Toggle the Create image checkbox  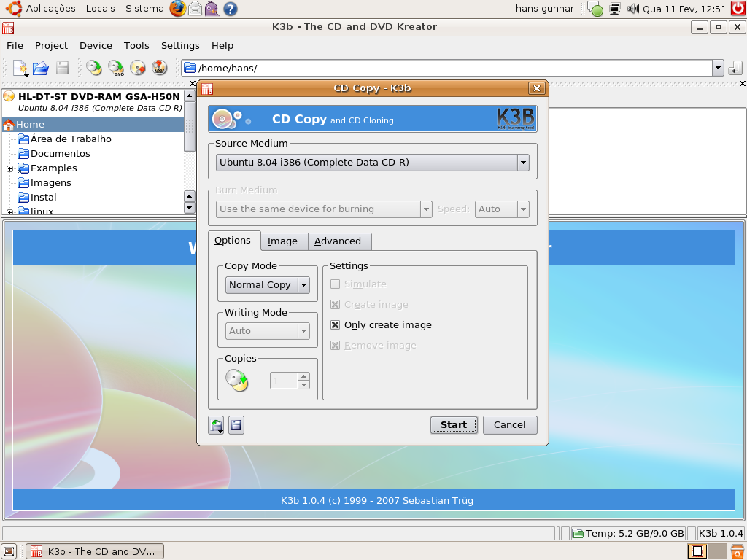coord(336,305)
